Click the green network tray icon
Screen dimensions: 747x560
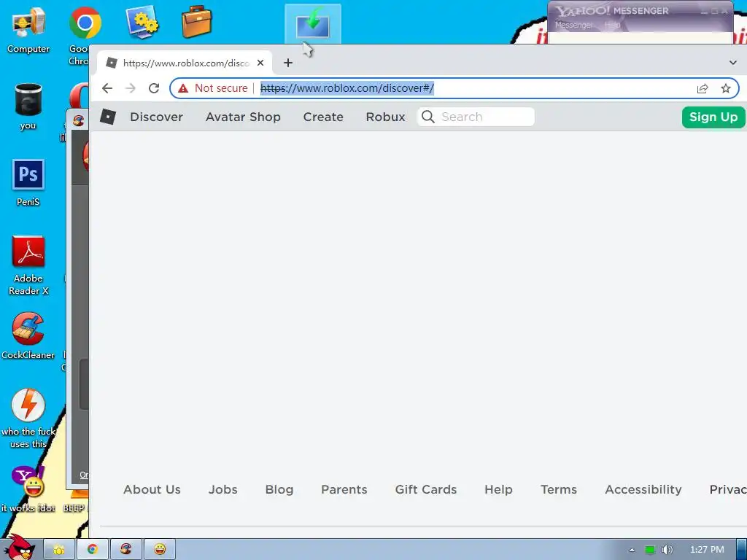650,550
